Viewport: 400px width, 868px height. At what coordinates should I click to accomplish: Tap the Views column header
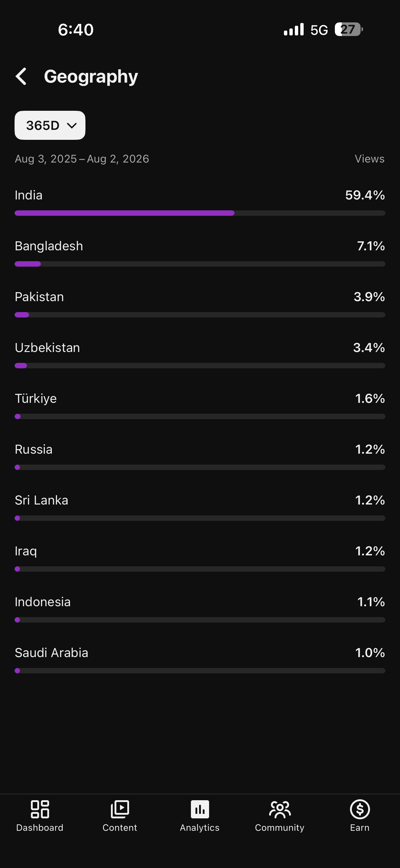369,159
